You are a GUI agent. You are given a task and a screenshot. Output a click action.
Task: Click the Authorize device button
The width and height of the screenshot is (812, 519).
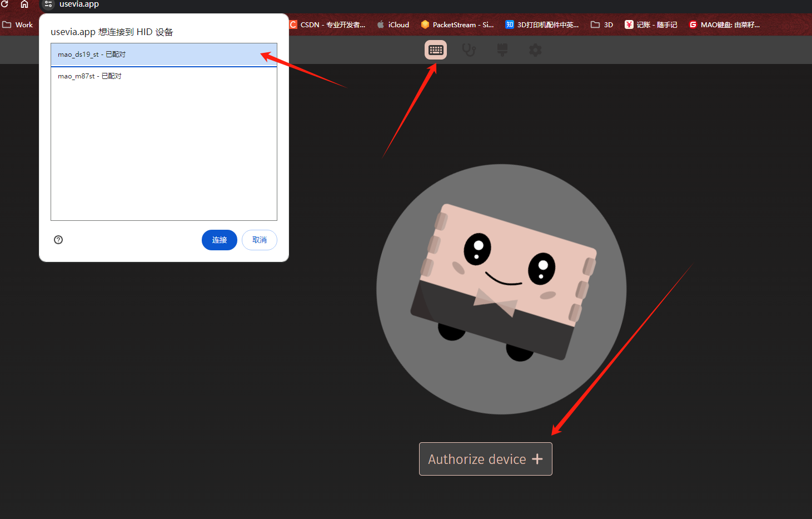[x=486, y=459]
